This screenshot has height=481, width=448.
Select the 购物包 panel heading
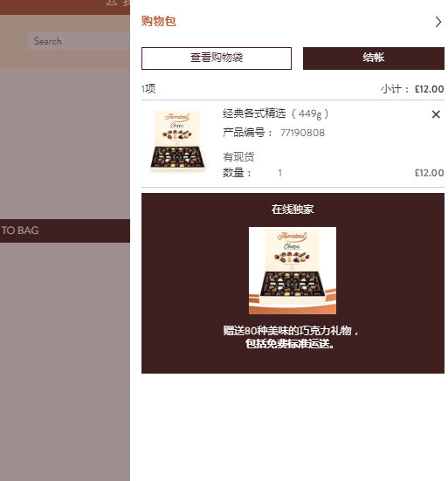click(158, 22)
